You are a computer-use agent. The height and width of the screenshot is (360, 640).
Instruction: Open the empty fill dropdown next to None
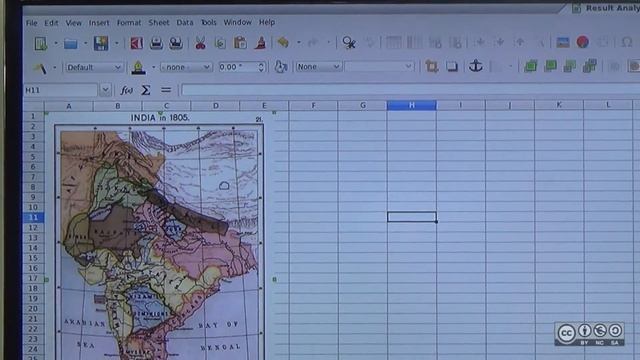pos(379,67)
